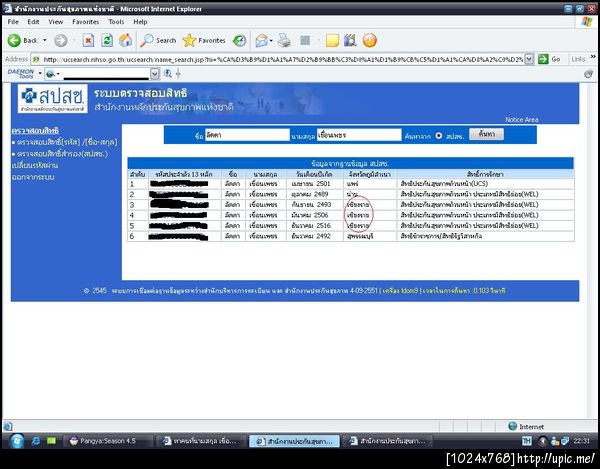This screenshot has width=600, height=469.
Task: Go back with the Back arrow button
Action: click(x=23, y=40)
